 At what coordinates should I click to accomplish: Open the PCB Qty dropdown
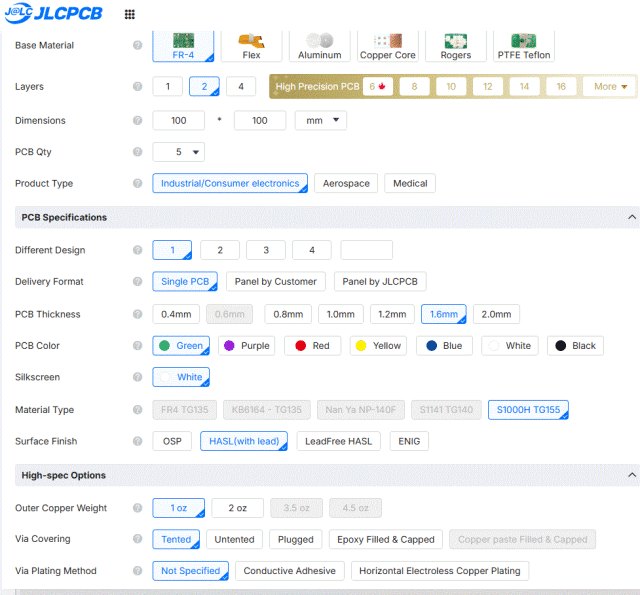tap(178, 152)
